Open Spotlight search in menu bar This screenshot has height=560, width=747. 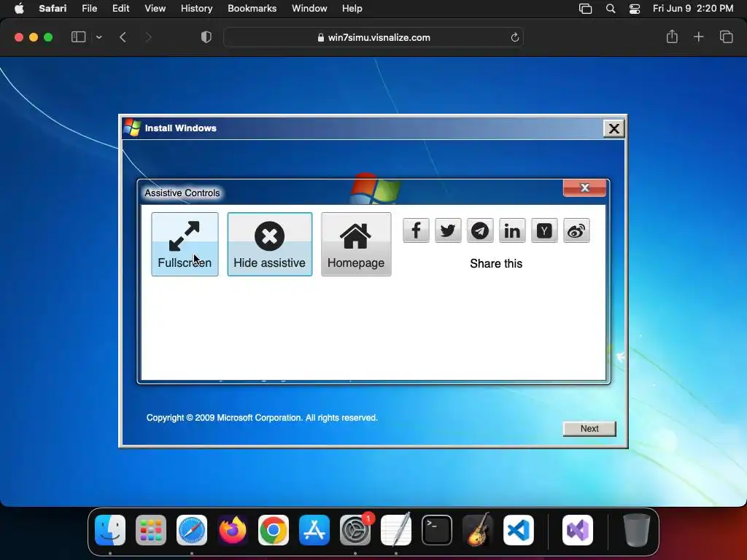(611, 9)
